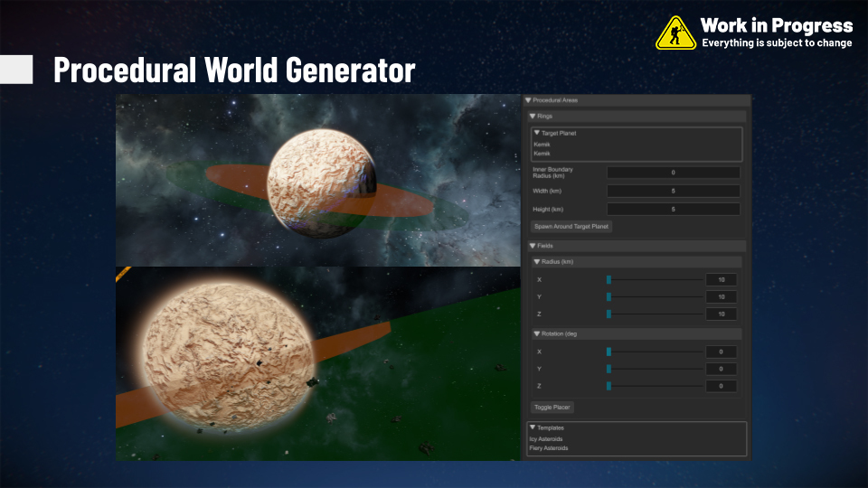The image size is (868, 488).
Task: Click the Inner Boundary Radius input field
Action: [673, 173]
